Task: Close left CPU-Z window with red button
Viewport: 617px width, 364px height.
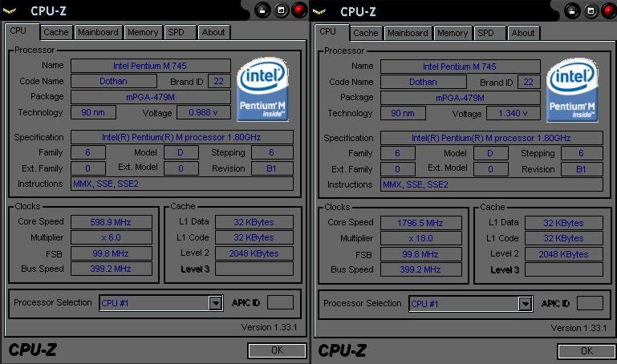Action: coord(299,10)
